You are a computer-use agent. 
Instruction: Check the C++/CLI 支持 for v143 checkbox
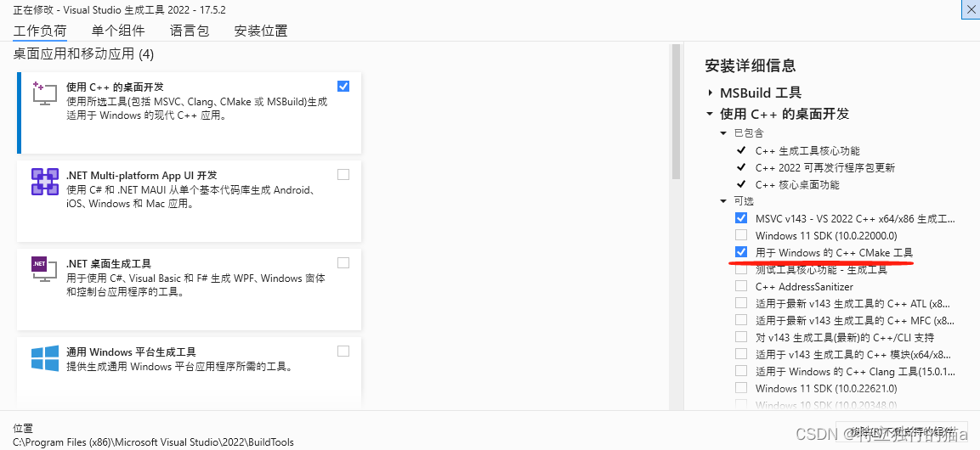(x=741, y=337)
